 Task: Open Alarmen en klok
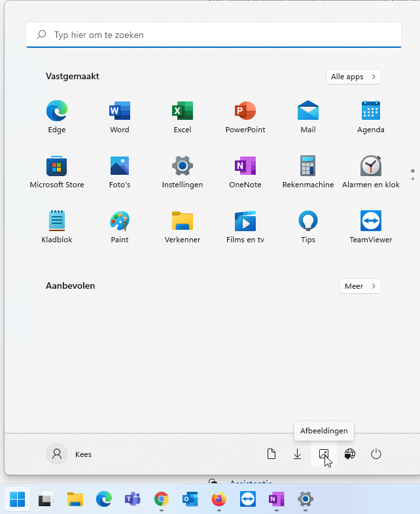(x=371, y=172)
